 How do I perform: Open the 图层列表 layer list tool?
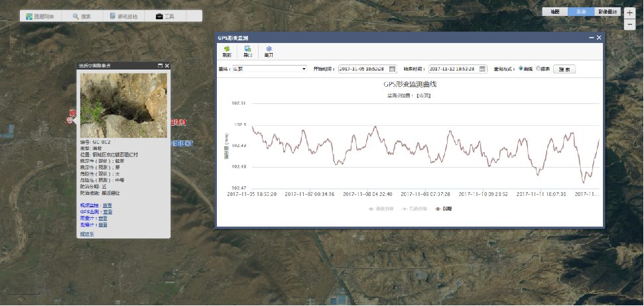[x=40, y=17]
